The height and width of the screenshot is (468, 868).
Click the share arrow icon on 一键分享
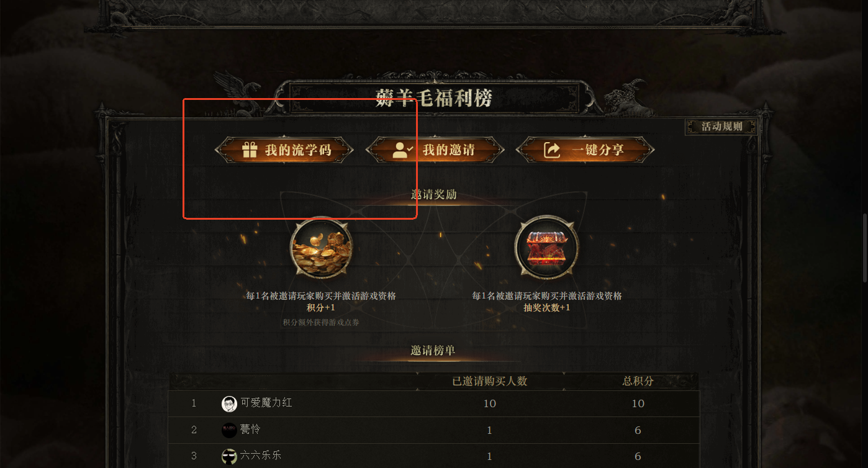tap(552, 150)
